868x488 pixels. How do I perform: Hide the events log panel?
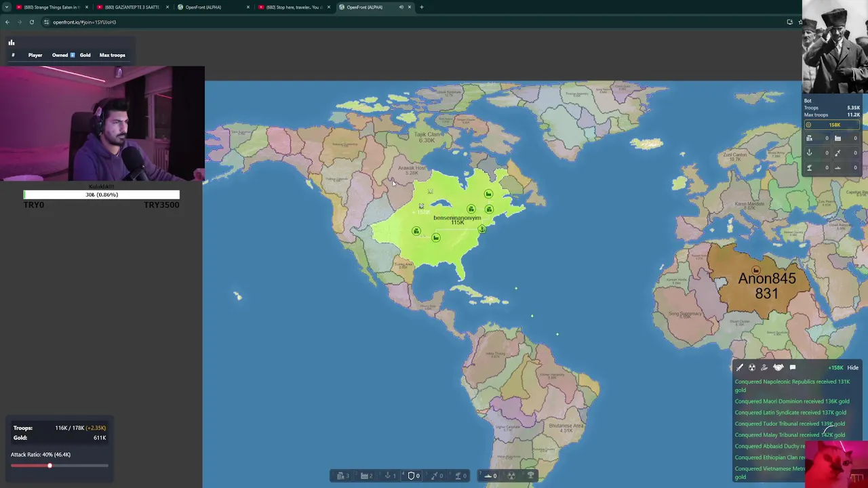(852, 367)
